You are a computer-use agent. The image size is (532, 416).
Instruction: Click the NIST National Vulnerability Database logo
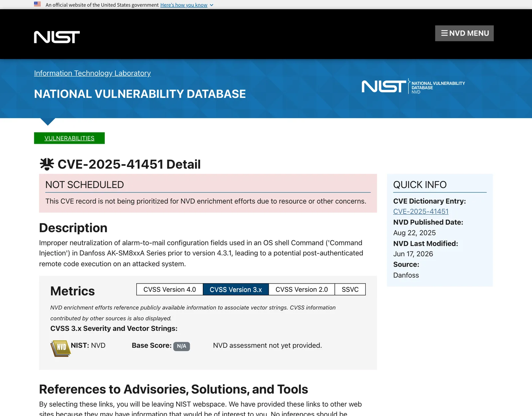[x=413, y=87]
